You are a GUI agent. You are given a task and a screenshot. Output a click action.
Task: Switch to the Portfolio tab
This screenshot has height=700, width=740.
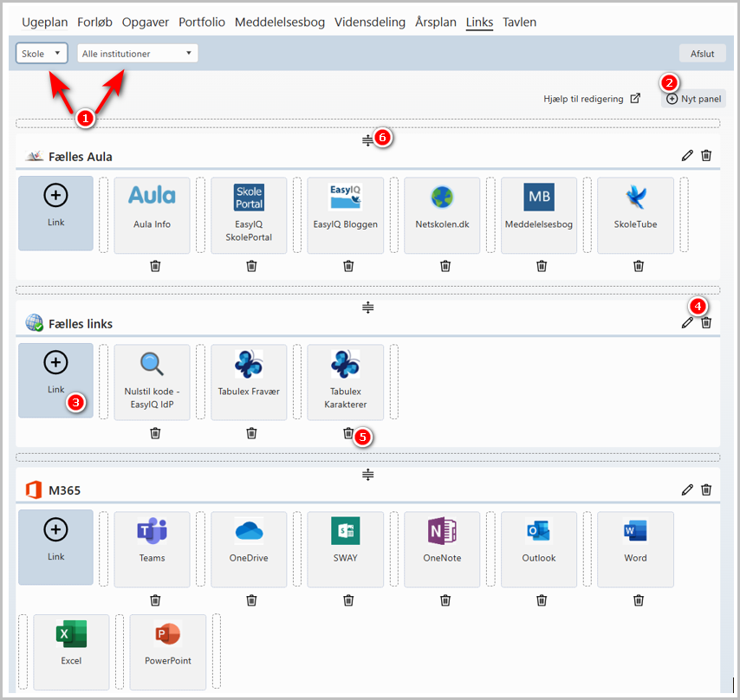pos(202,23)
